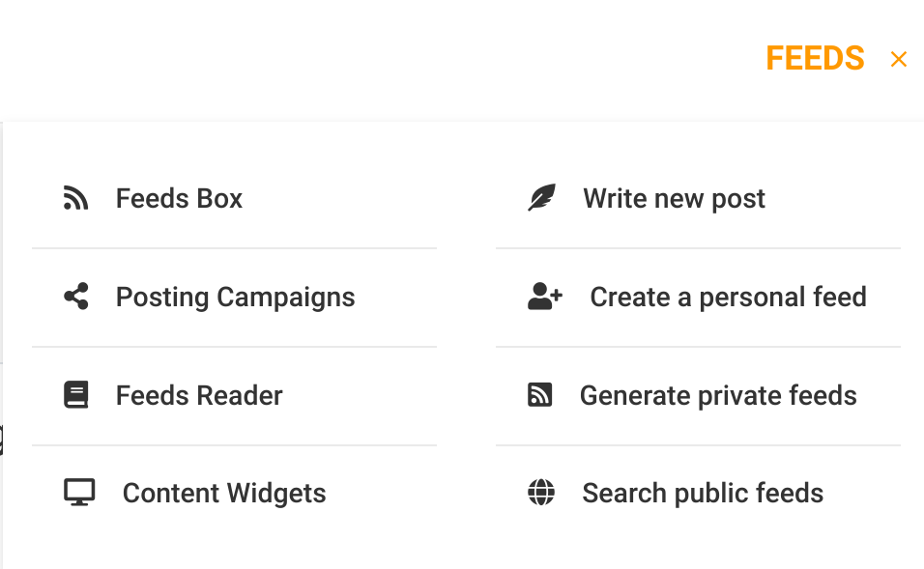924x569 pixels.
Task: Click the globe icon for public feeds
Action: 541,493
